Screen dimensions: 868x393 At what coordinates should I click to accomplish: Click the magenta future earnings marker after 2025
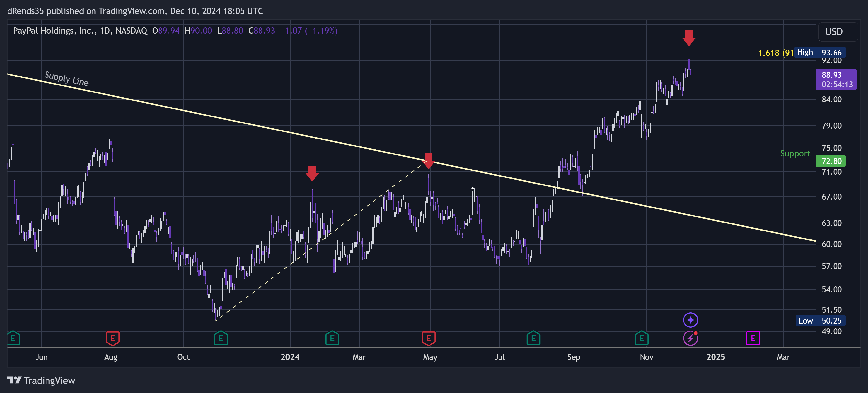[x=753, y=338]
